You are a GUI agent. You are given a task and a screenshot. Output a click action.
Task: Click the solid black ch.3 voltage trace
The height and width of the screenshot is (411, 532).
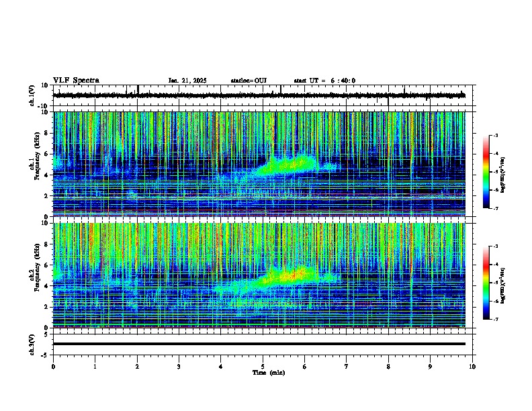259,344
